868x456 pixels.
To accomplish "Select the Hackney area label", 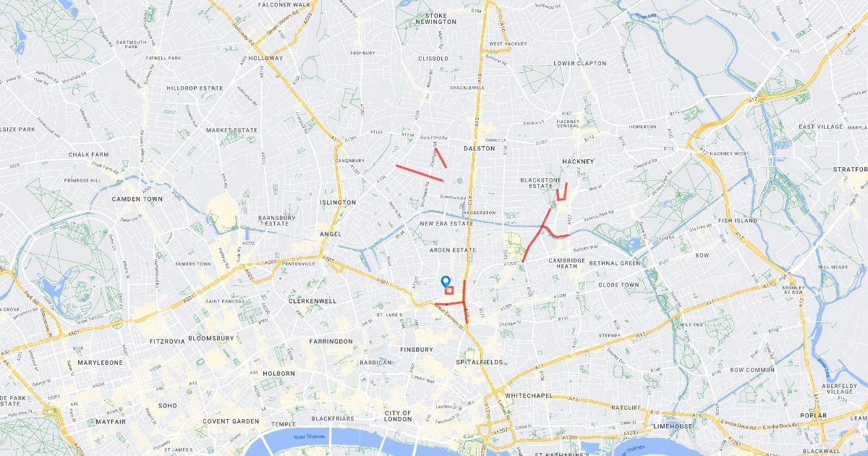I will (578, 161).
